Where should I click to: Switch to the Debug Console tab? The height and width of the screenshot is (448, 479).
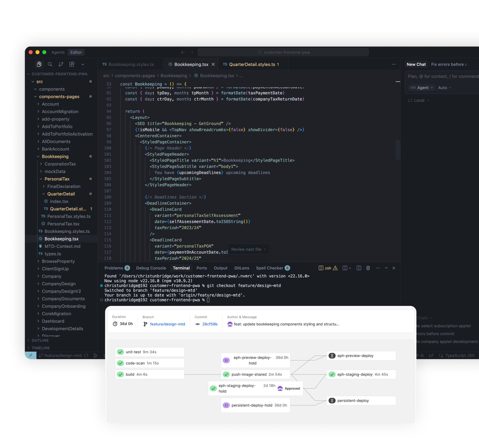151,268
